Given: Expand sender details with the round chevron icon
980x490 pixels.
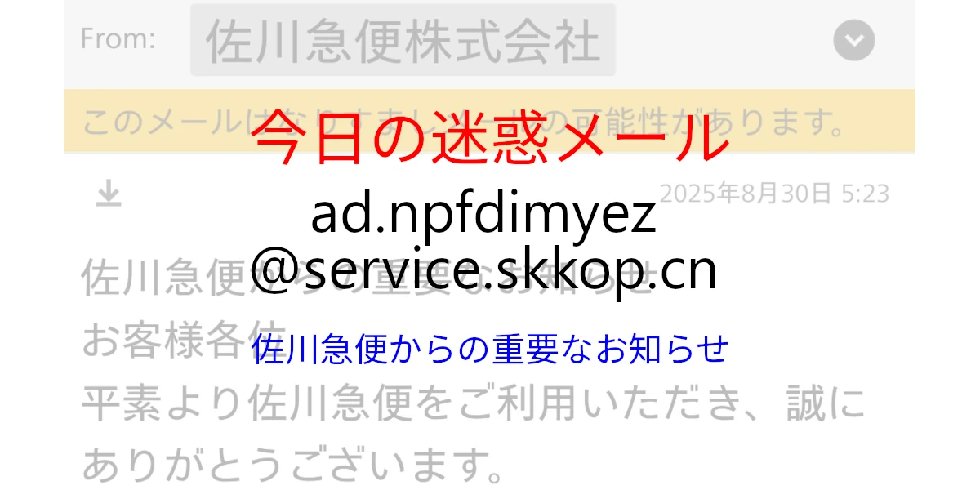Looking at the screenshot, I should point(854,40).
